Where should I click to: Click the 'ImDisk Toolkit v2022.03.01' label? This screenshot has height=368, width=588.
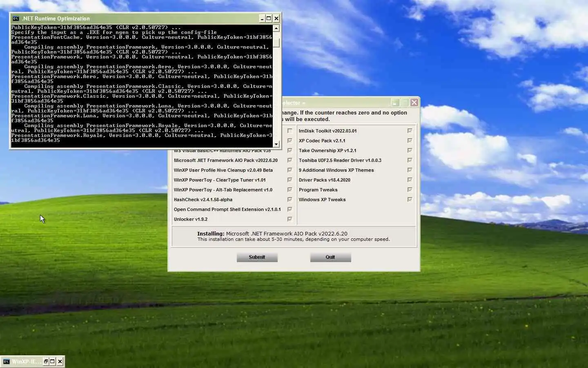tap(327, 131)
